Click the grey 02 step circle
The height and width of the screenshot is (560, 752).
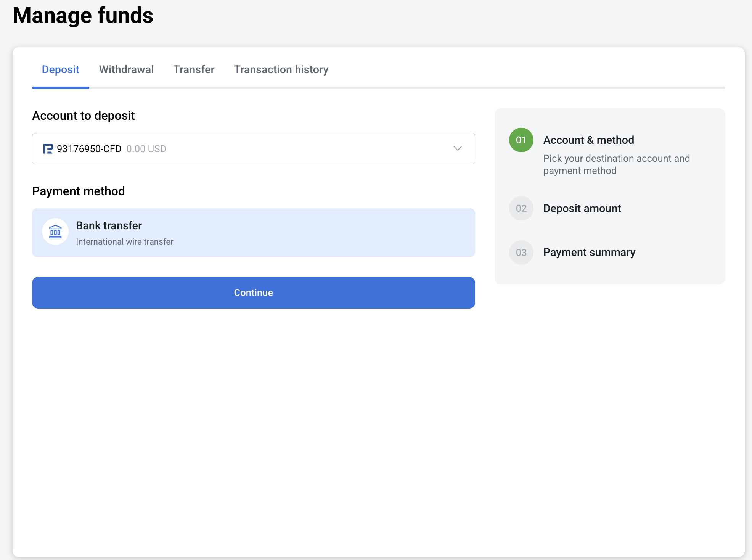pos(521,208)
